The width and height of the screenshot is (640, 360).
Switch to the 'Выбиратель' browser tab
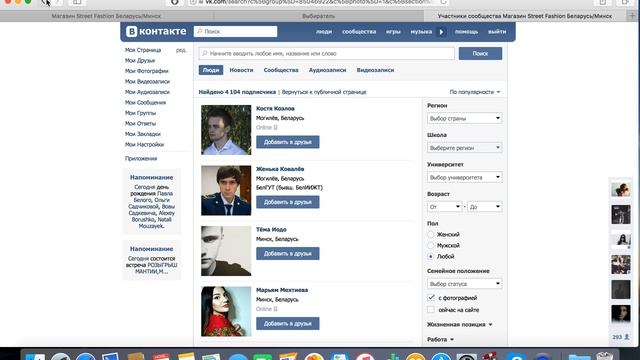(318, 16)
